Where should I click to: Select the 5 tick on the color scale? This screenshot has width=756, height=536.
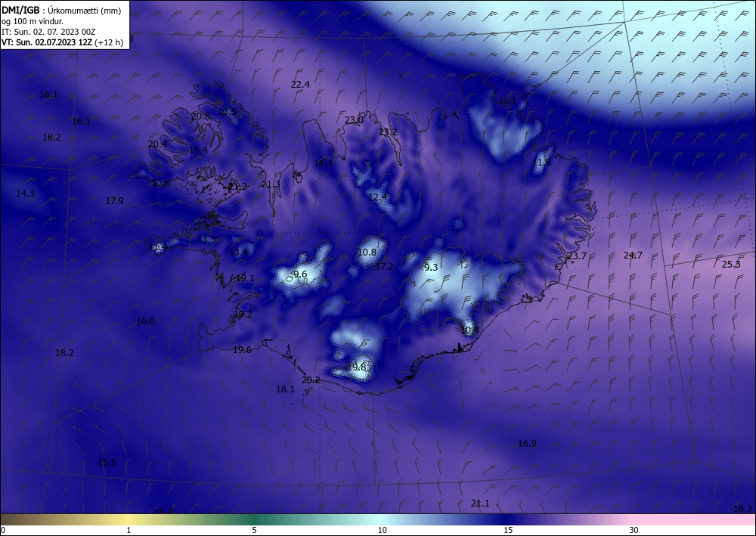[x=254, y=530]
